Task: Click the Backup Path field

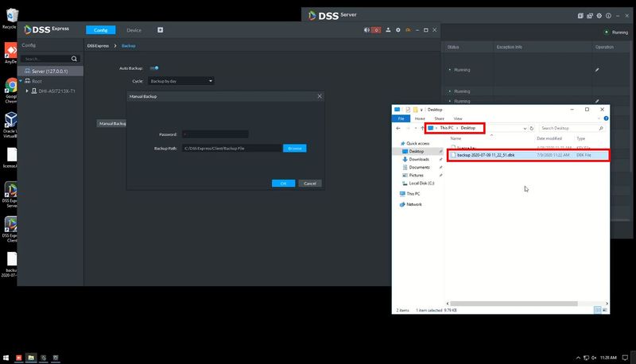Action: [x=232, y=149]
